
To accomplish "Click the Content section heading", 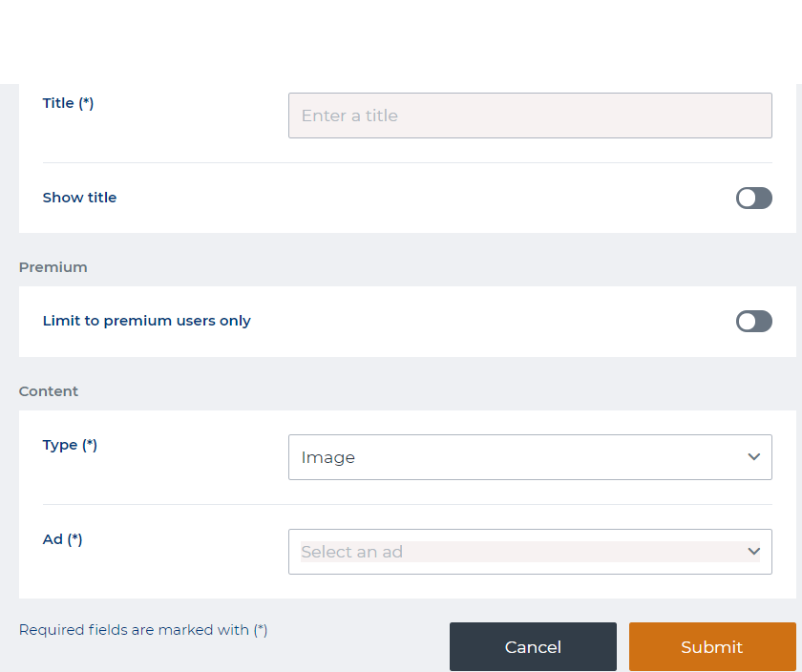I will pyautogui.click(x=49, y=391).
